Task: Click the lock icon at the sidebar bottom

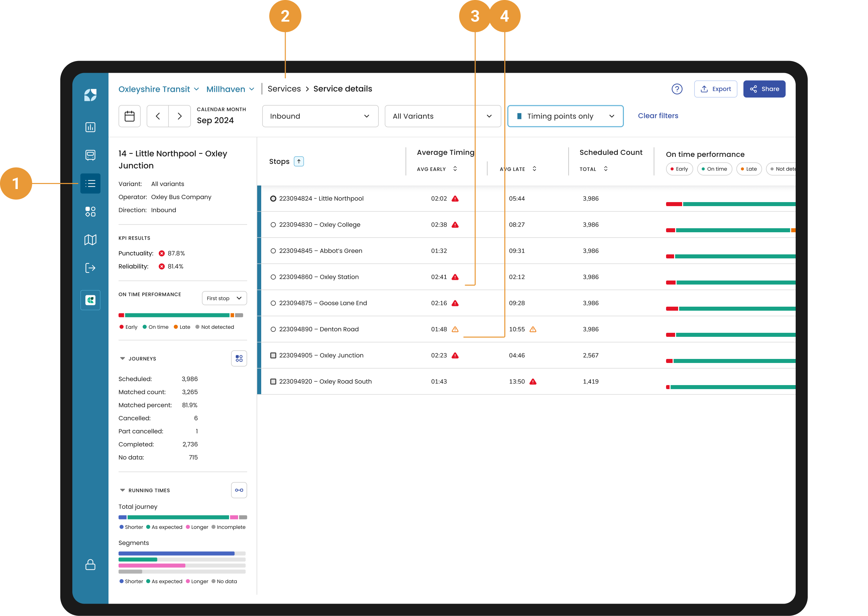Action: pyautogui.click(x=90, y=564)
